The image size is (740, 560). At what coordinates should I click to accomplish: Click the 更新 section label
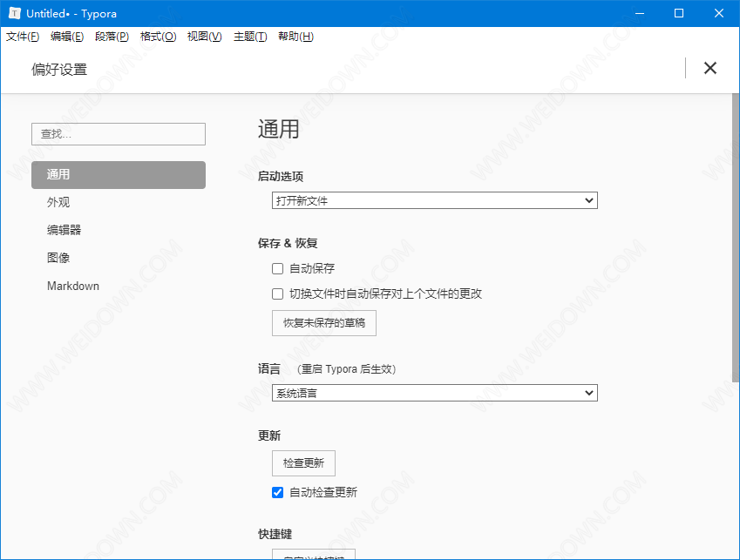click(269, 435)
